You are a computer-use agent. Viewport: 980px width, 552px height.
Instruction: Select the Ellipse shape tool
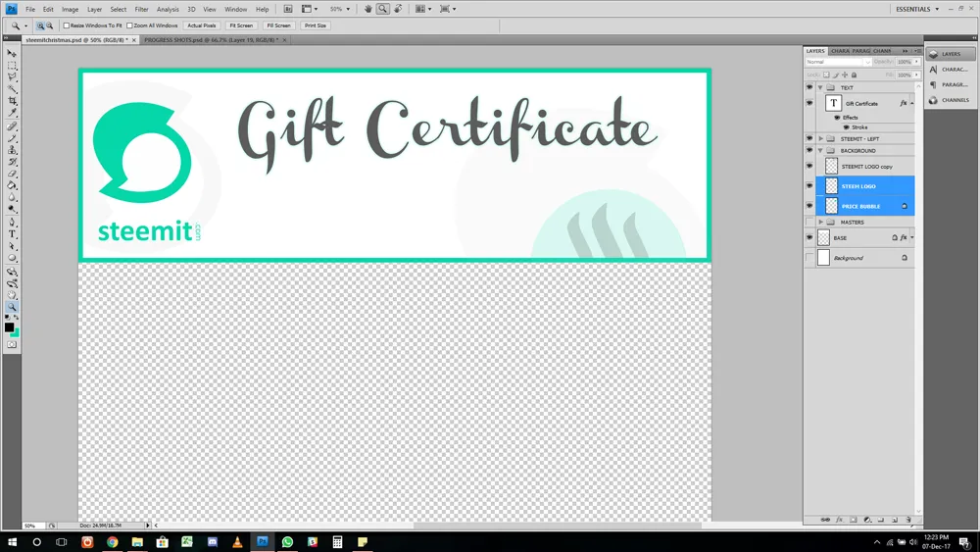point(12,258)
